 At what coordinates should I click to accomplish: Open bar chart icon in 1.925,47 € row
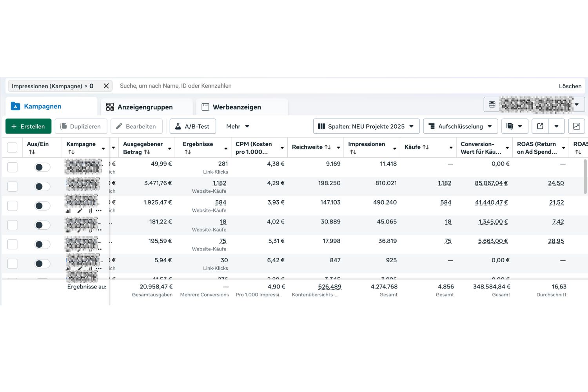click(x=68, y=211)
